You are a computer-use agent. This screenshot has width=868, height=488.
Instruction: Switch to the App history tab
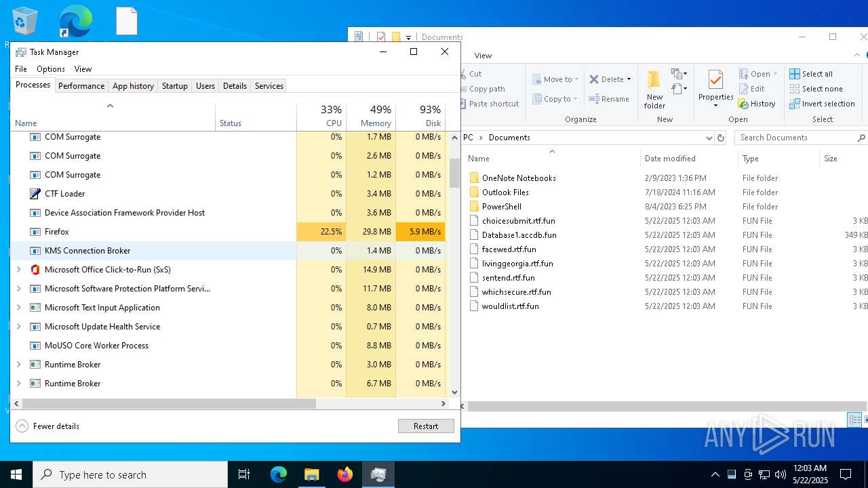(x=133, y=86)
